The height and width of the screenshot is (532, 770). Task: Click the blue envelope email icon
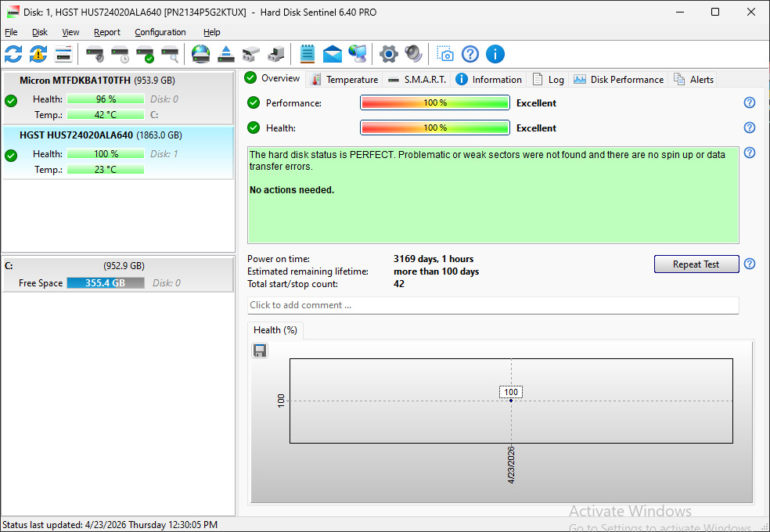point(333,54)
